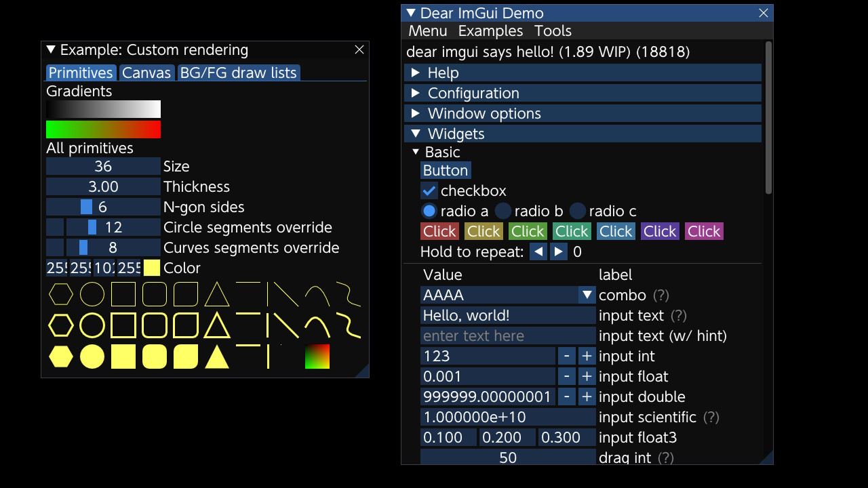
Task: Click the enter text here hint field
Action: [x=508, y=335]
